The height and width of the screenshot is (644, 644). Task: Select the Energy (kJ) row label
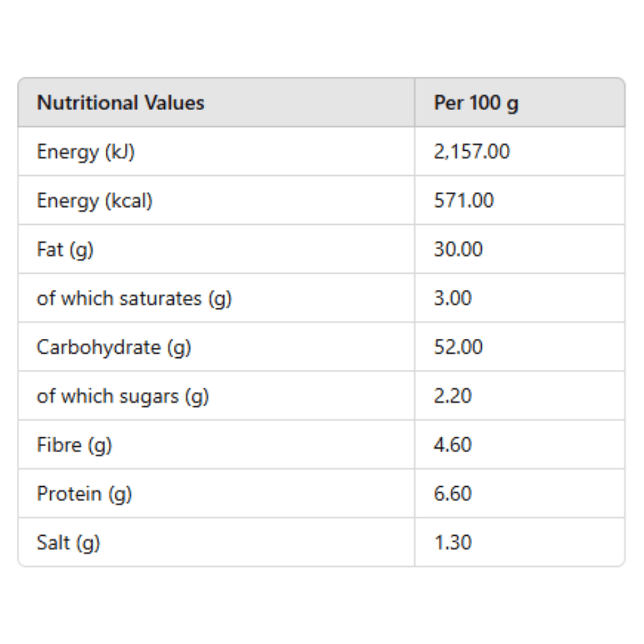pyautogui.click(x=86, y=152)
